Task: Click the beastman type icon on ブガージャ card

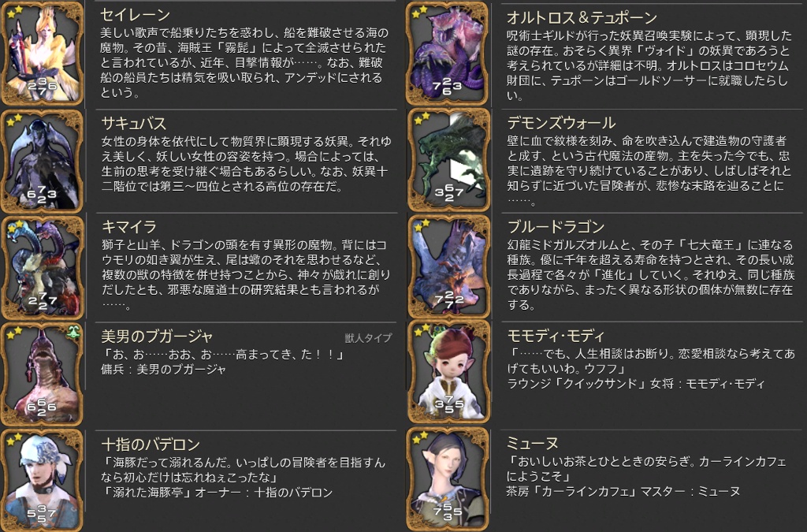Action: 73,333
